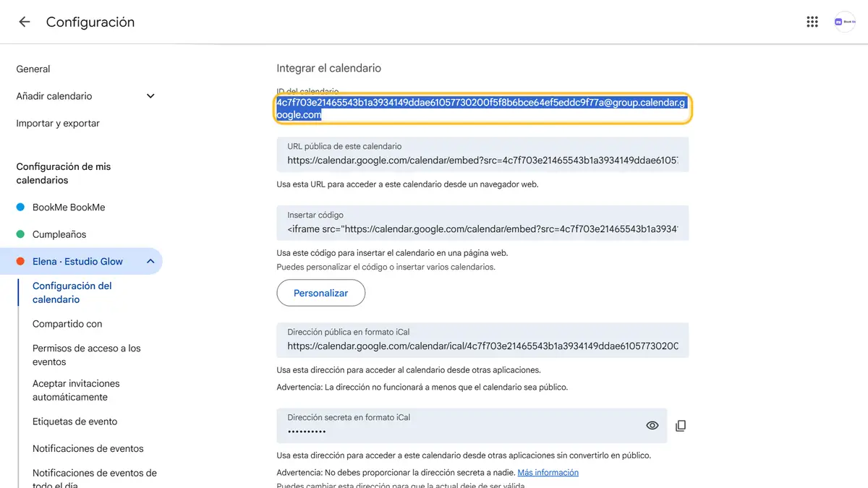868x488 pixels.
Task: Click the Configuración page title
Action: 90,22
